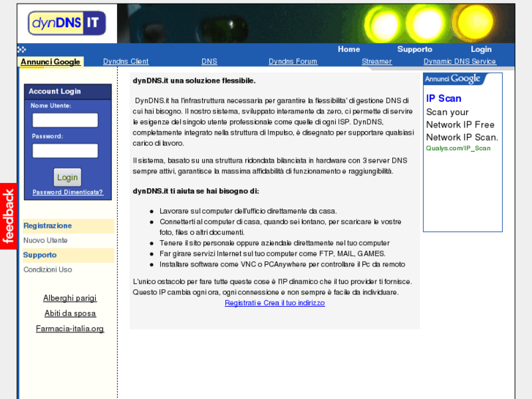Click bullet 'Far girare servizi Internet'
This screenshot has height=399, width=532.
(272, 253)
